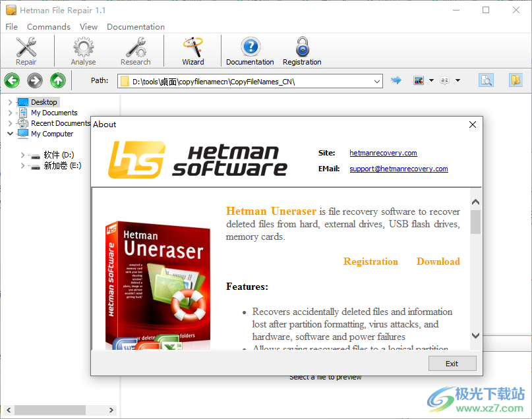Screen dimensions: 532x419
Task: Click the About panel scrollbar thumb
Action: [x=475, y=222]
